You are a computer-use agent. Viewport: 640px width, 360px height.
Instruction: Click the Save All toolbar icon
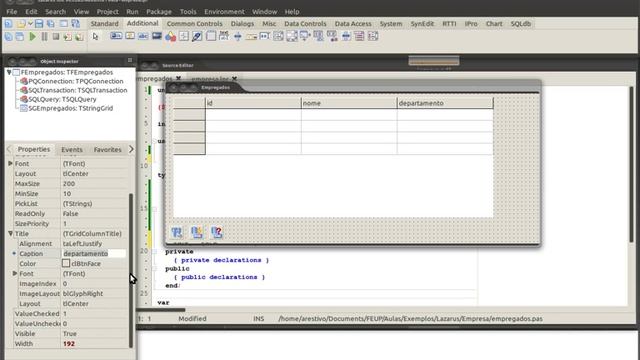51,24
